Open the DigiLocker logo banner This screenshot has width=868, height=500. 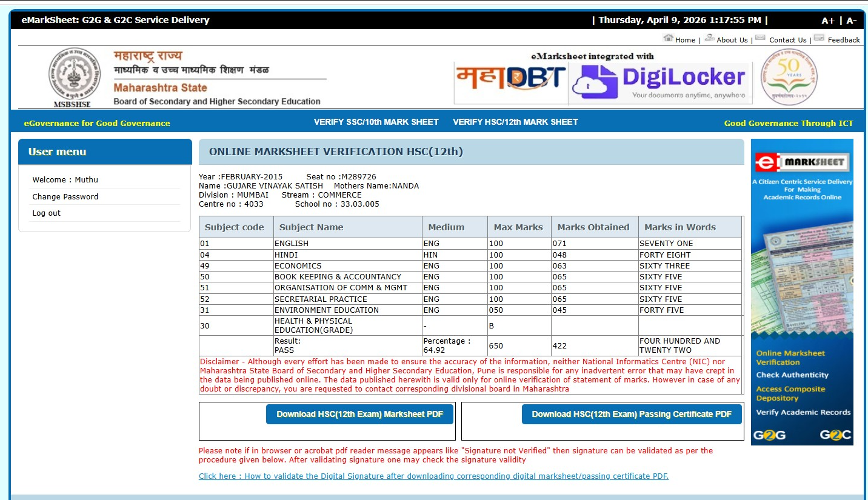point(660,83)
